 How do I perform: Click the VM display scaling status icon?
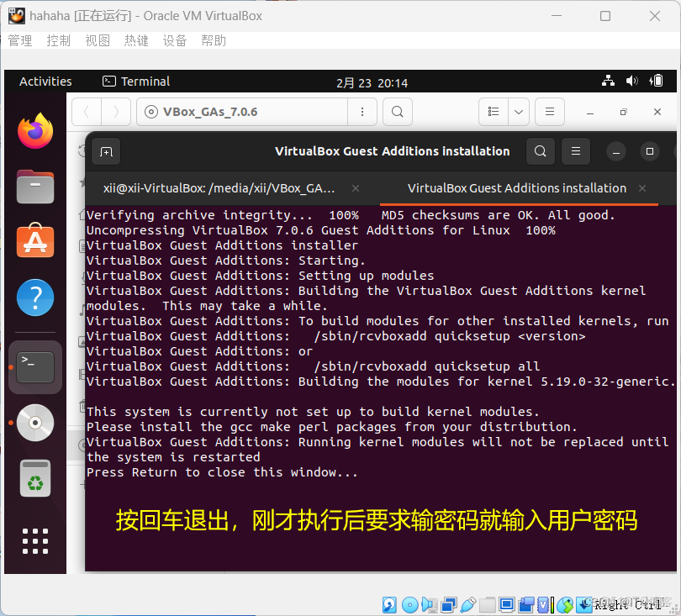pos(508,603)
